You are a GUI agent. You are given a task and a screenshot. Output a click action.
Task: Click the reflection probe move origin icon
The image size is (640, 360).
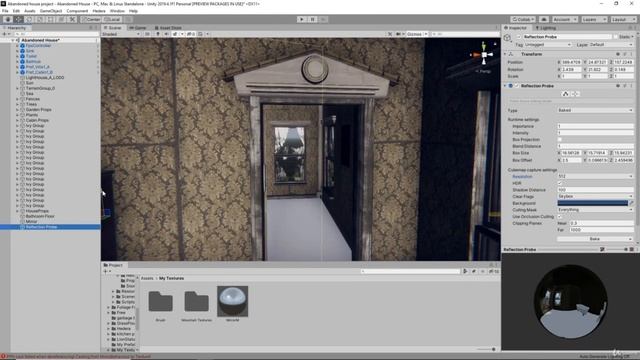click(x=575, y=94)
